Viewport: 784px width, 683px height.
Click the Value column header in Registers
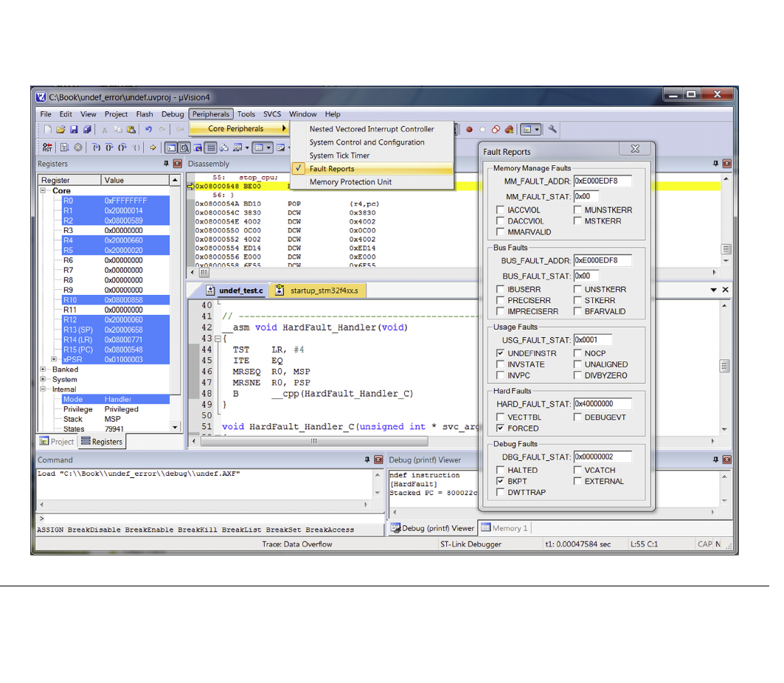[x=136, y=180]
